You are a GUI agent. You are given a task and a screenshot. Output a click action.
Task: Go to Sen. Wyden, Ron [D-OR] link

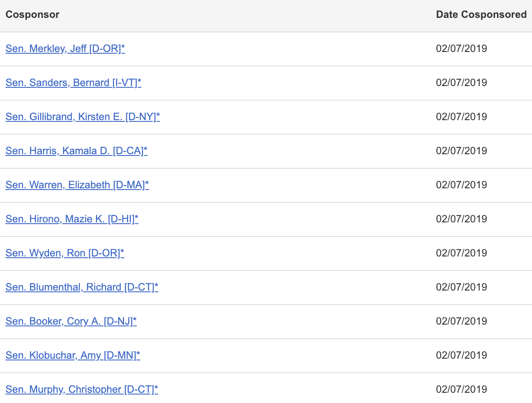pyautogui.click(x=65, y=253)
